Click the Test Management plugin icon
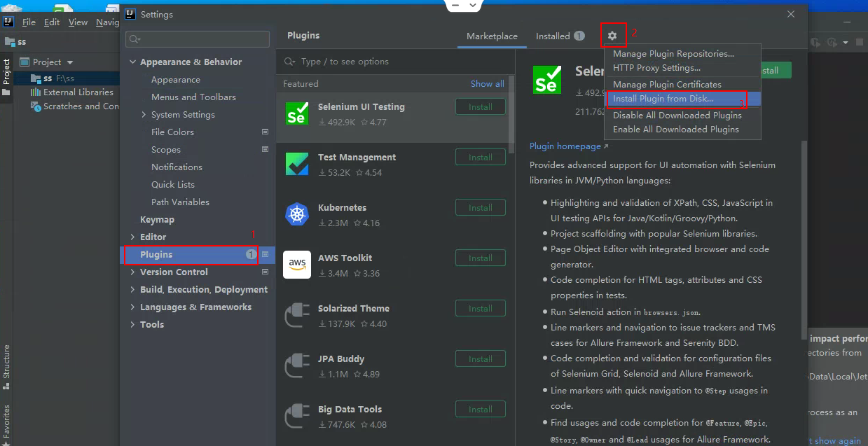Screen dimensions: 868x446 [x=297, y=164]
